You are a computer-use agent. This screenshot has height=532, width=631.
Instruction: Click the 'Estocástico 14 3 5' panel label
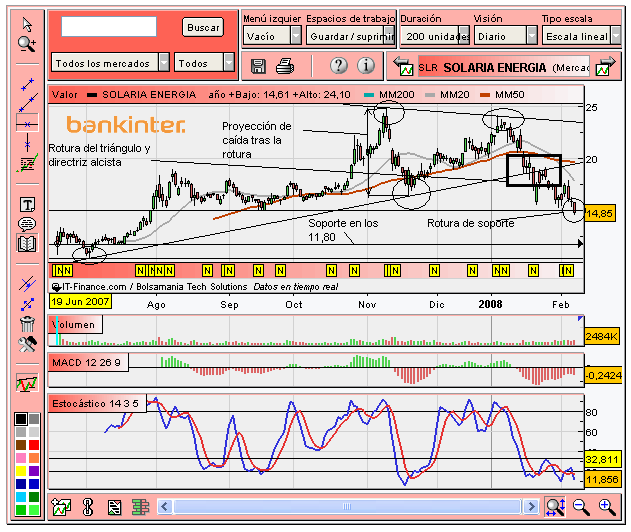click(x=97, y=403)
